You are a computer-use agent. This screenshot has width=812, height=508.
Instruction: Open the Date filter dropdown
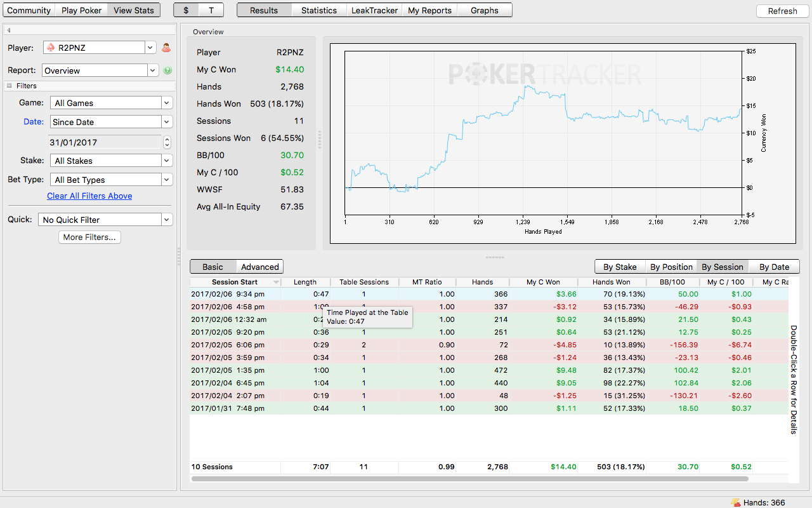pos(111,122)
